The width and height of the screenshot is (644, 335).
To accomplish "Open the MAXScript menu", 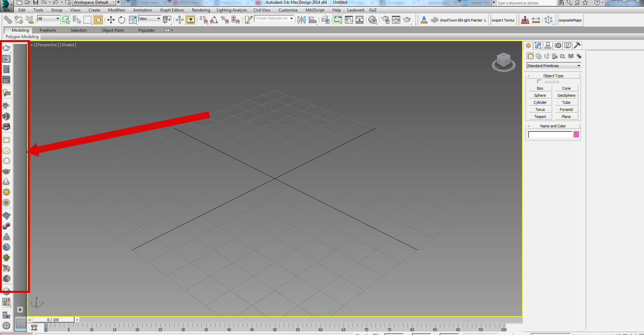I will (x=315, y=10).
